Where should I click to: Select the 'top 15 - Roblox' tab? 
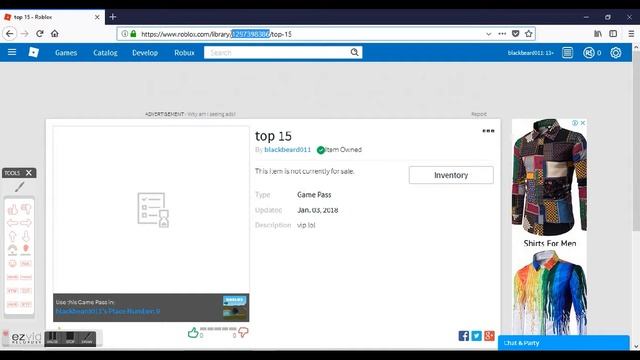point(52,17)
